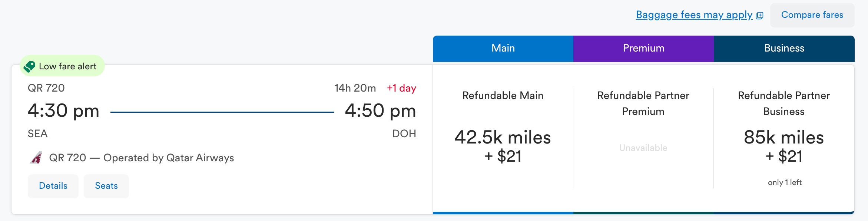Open the Baggage fees may apply link

[694, 15]
